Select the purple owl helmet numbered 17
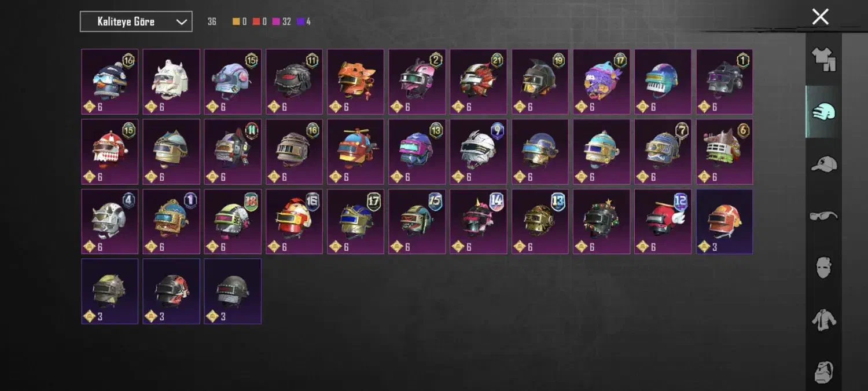This screenshot has width=868, height=391. (602, 82)
